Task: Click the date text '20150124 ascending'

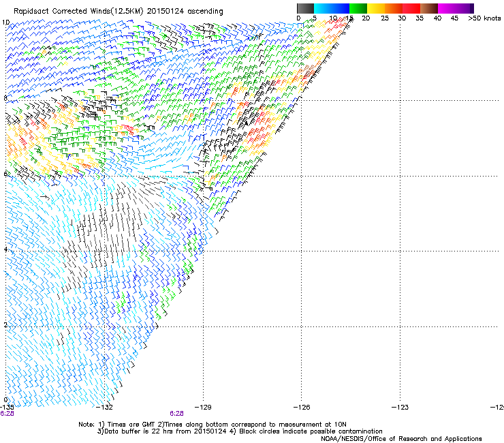Action: (x=185, y=12)
